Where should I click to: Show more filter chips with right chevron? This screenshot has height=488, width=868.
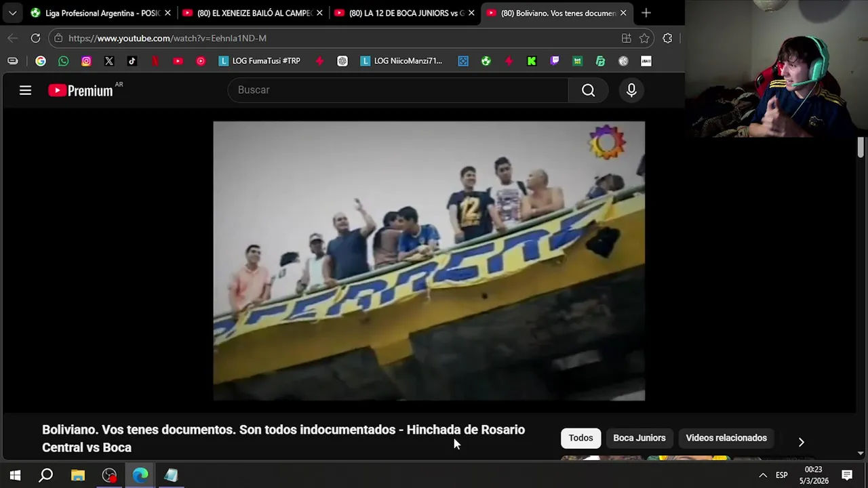801,442
